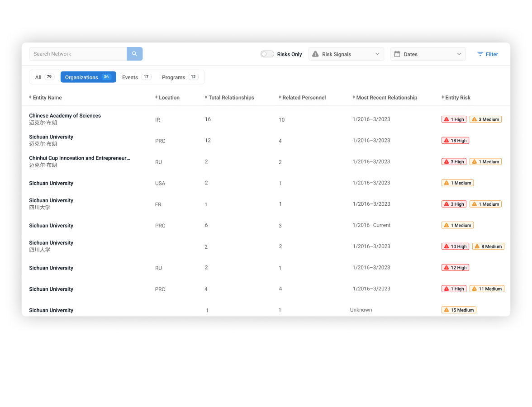Open the Programs tab
This screenshot has height=407, width=532.
180,77
